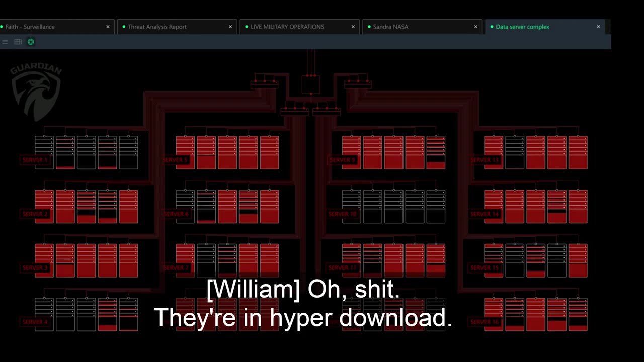Click the SERVER 7 label
The image size is (644, 362).
(176, 267)
